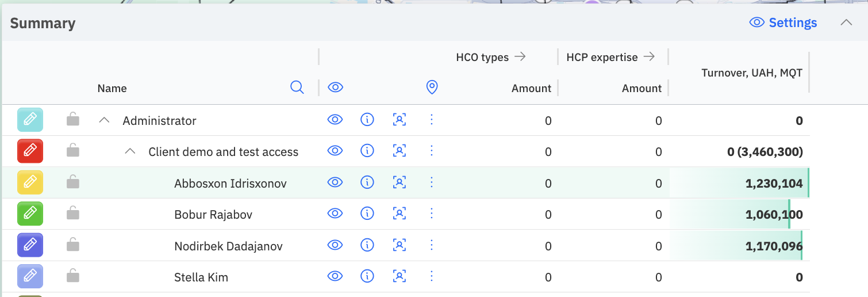Click the lavender edit swatch for Stella Kim

pos(30,277)
